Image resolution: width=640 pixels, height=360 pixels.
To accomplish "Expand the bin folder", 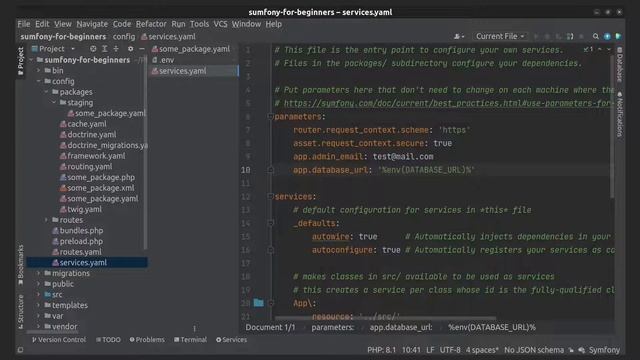I will (39, 71).
